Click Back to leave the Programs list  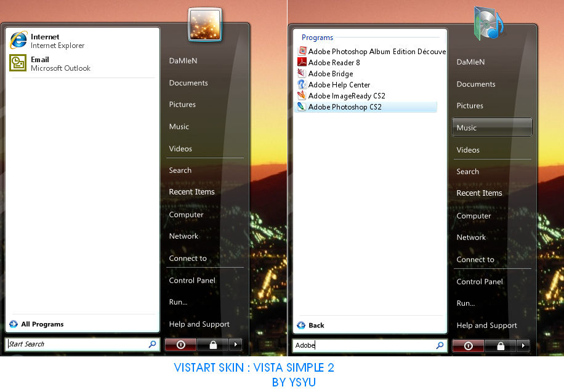pos(313,325)
